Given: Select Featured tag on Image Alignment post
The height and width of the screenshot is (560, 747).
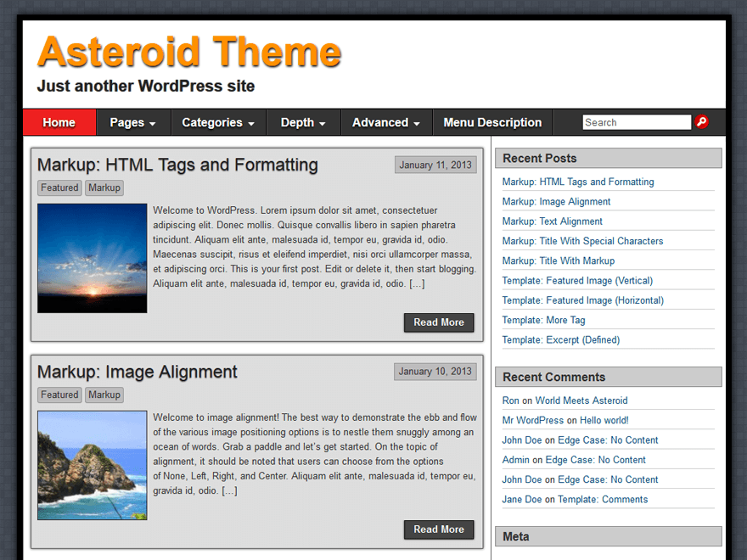Looking at the screenshot, I should click(59, 395).
